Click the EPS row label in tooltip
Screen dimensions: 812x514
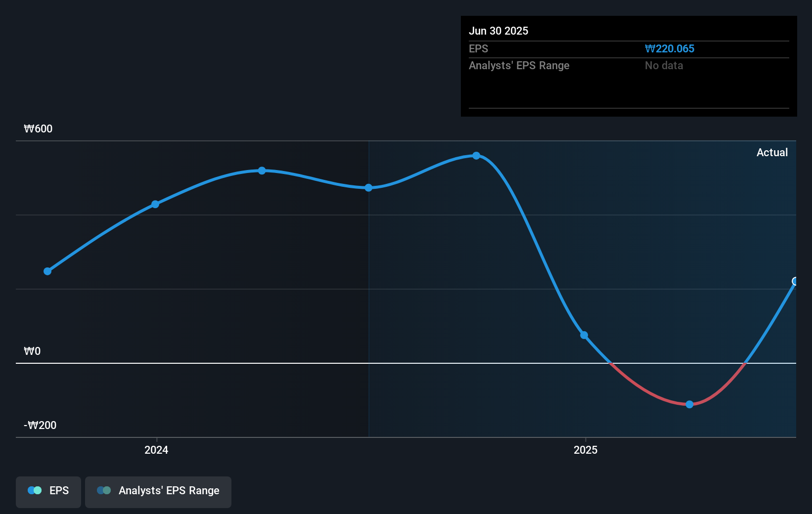(x=478, y=48)
